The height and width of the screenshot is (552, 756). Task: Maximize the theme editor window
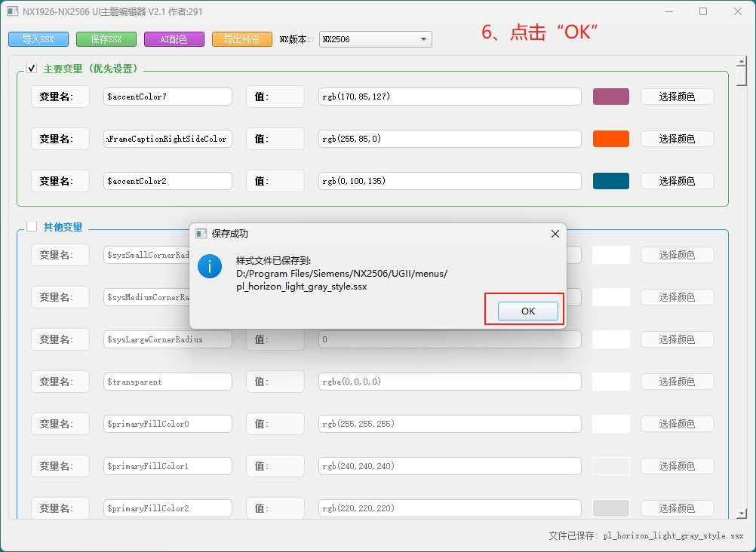[x=703, y=11]
